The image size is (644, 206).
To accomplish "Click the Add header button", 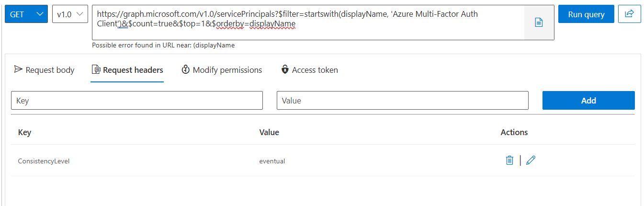I will coord(588,101).
